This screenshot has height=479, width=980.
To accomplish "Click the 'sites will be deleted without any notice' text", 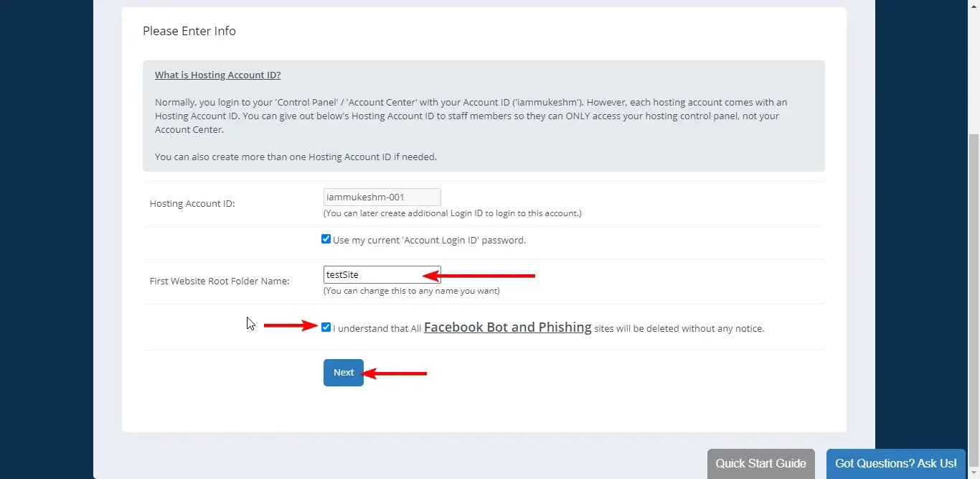I will coord(678,328).
